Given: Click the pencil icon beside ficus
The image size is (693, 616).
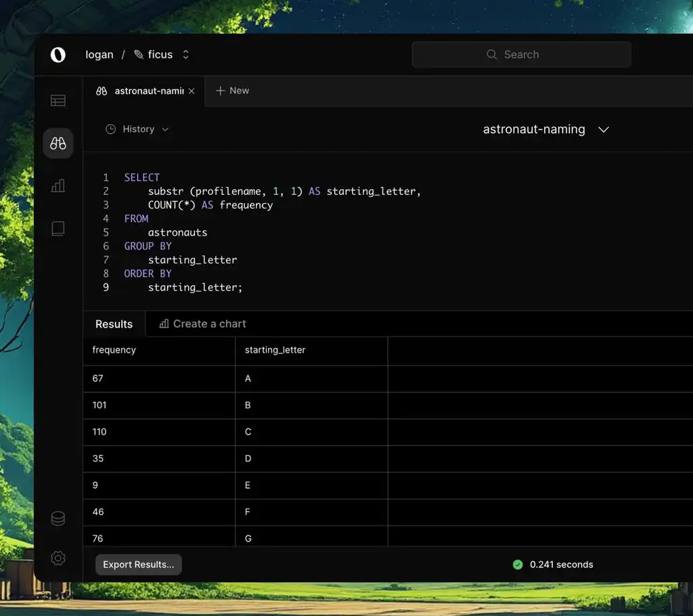Looking at the screenshot, I should [139, 55].
